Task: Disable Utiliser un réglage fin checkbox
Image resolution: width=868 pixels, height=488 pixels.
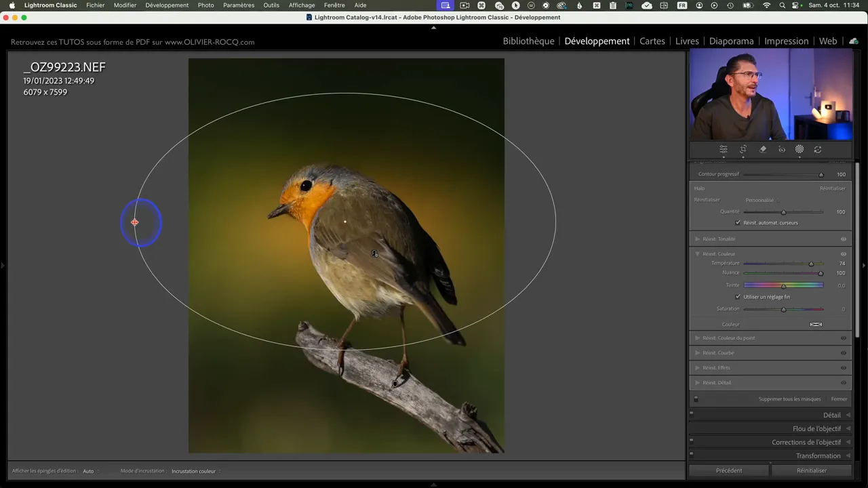Action: coord(738,297)
